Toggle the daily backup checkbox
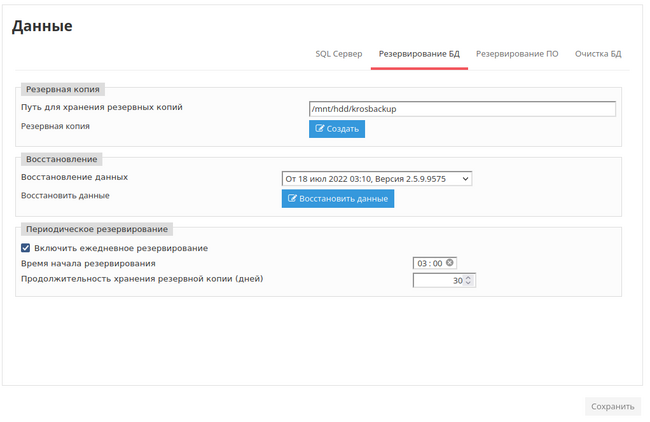 26,248
